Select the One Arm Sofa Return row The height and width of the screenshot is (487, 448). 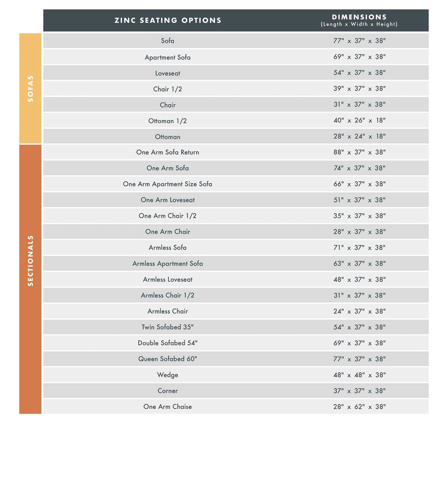pos(168,152)
